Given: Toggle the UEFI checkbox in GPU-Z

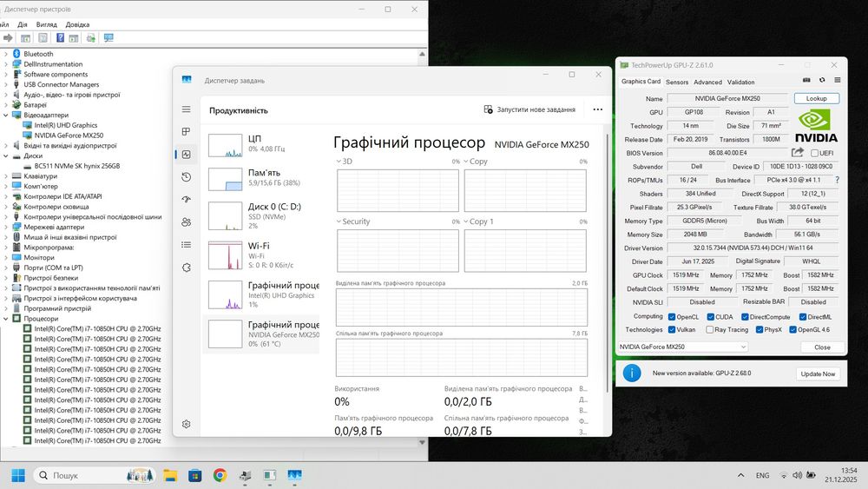Looking at the screenshot, I should pos(814,153).
